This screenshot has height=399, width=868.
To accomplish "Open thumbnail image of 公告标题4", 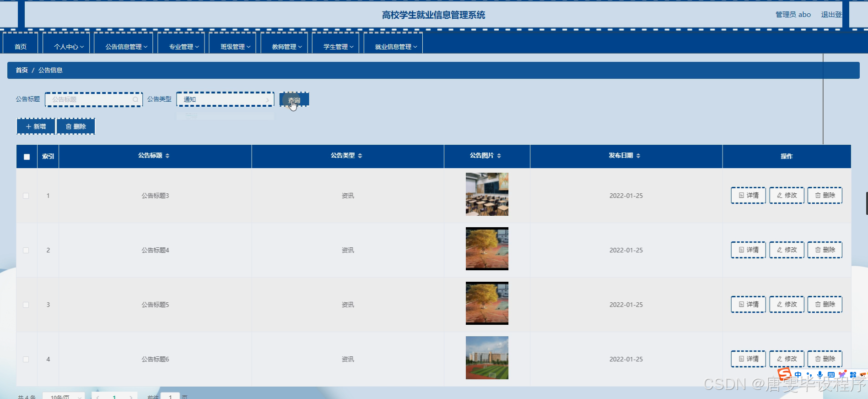I will pyautogui.click(x=487, y=249).
